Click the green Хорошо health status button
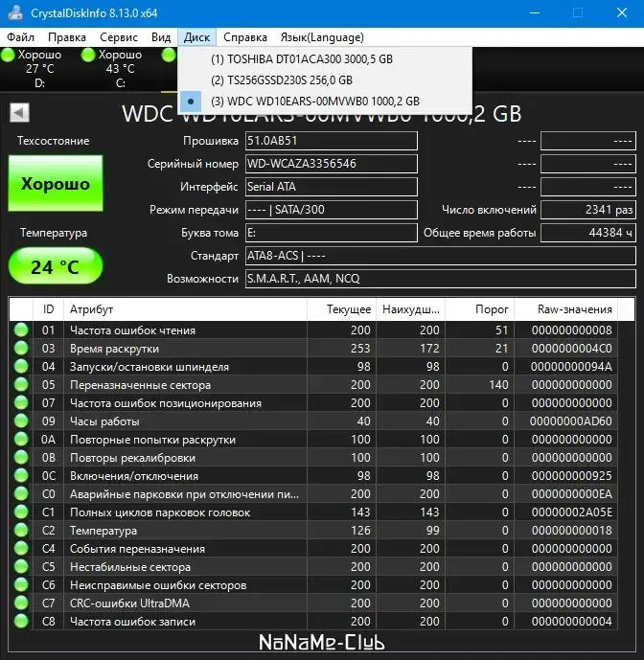Image resolution: width=644 pixels, height=660 pixels. [56, 183]
